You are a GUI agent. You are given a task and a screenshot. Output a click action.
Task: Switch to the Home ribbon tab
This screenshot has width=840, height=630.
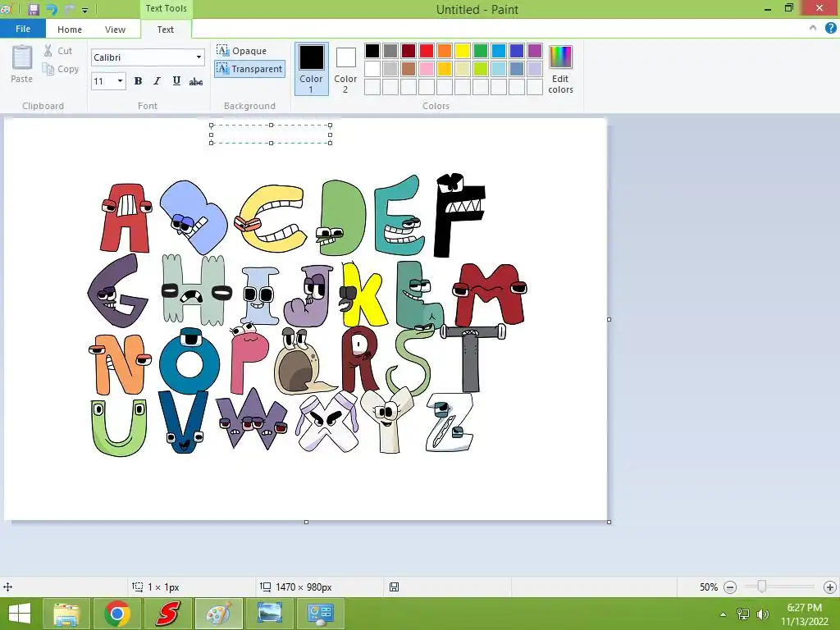pyautogui.click(x=70, y=30)
